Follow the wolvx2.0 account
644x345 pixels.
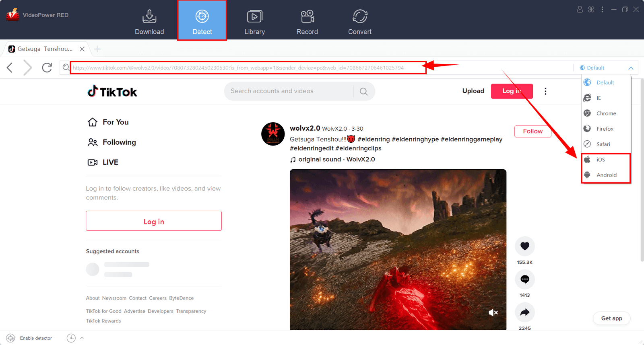(533, 131)
